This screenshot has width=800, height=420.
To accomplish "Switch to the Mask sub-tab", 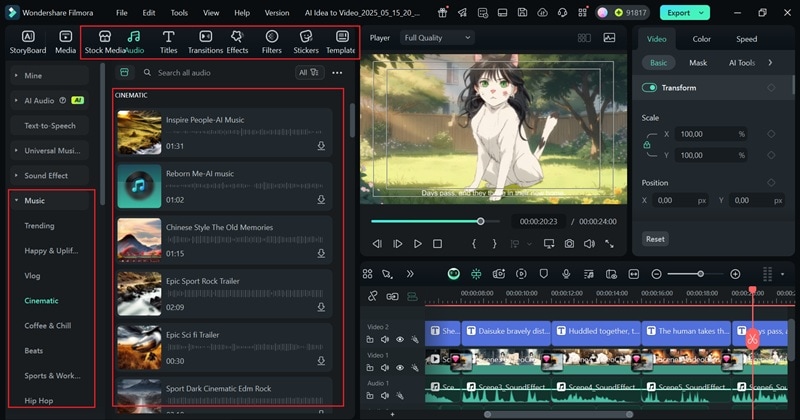I will [698, 63].
